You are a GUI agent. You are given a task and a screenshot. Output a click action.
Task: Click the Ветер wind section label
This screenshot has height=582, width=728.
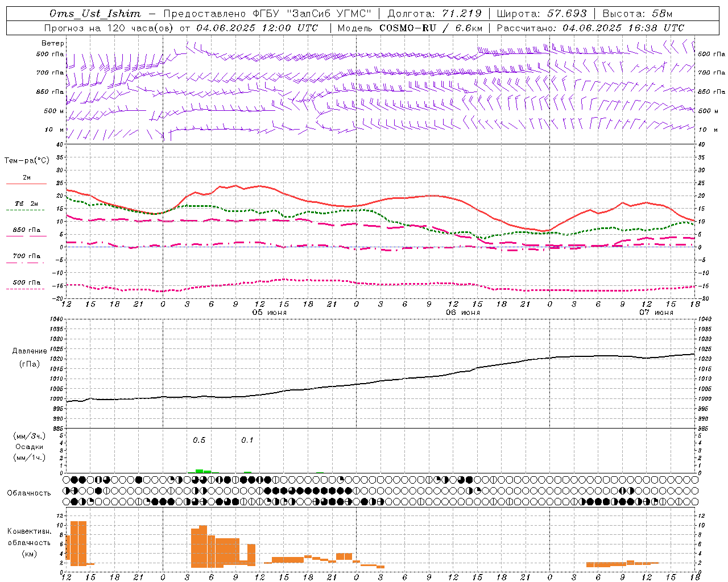click(x=53, y=43)
